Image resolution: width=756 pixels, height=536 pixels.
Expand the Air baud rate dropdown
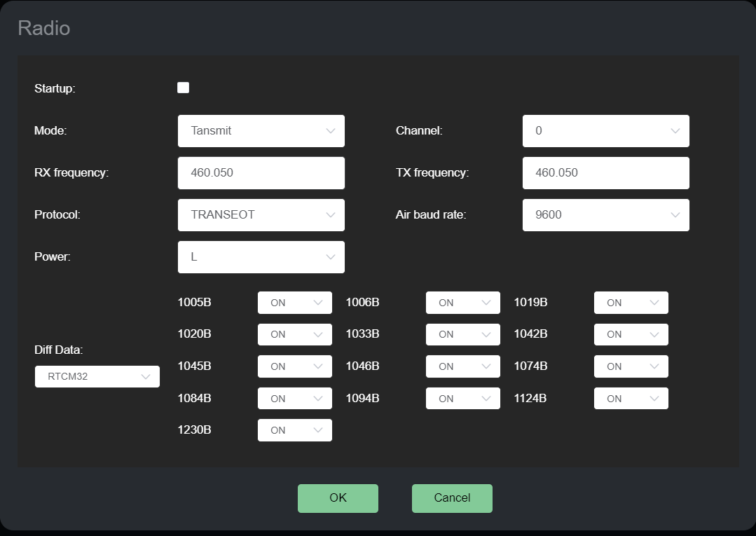coord(605,215)
